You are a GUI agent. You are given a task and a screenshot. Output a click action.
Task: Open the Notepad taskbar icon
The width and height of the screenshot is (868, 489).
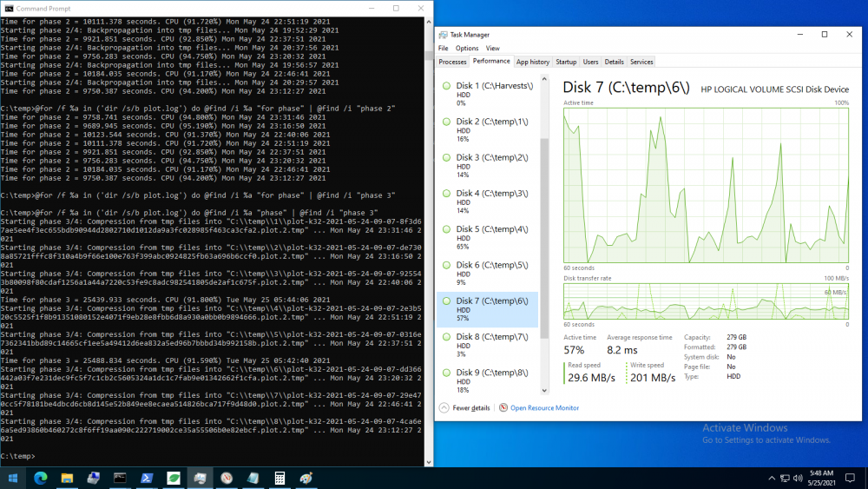pyautogui.click(x=253, y=478)
